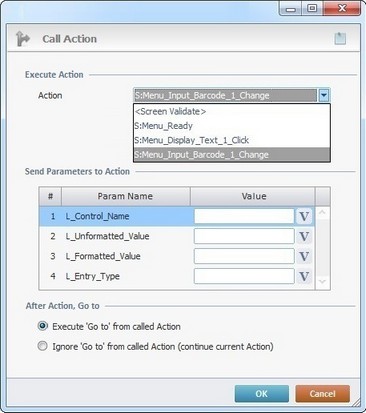Screen dimensions: 366x413
Task: Choose S:Menu_Ready from the list
Action: [232, 126]
